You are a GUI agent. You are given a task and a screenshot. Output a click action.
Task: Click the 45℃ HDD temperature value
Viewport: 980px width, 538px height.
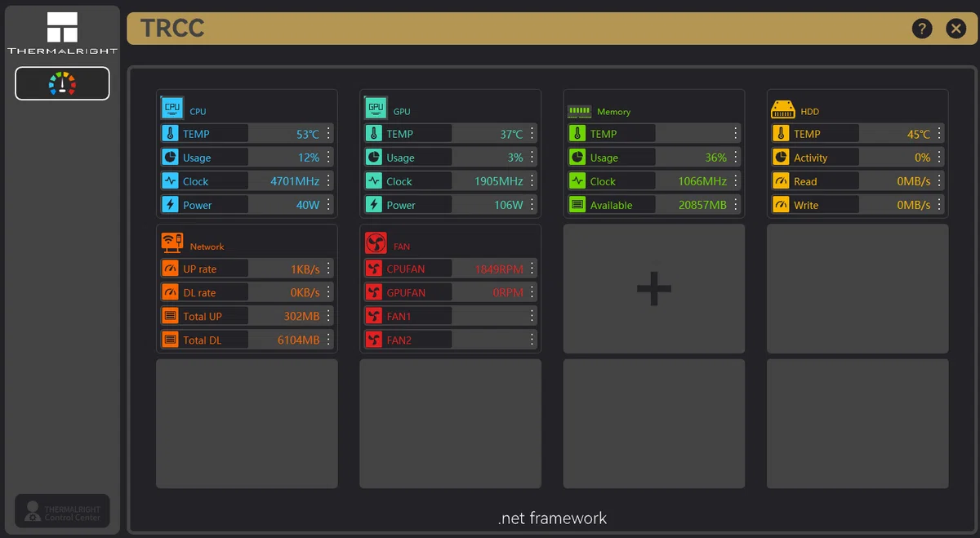point(919,134)
